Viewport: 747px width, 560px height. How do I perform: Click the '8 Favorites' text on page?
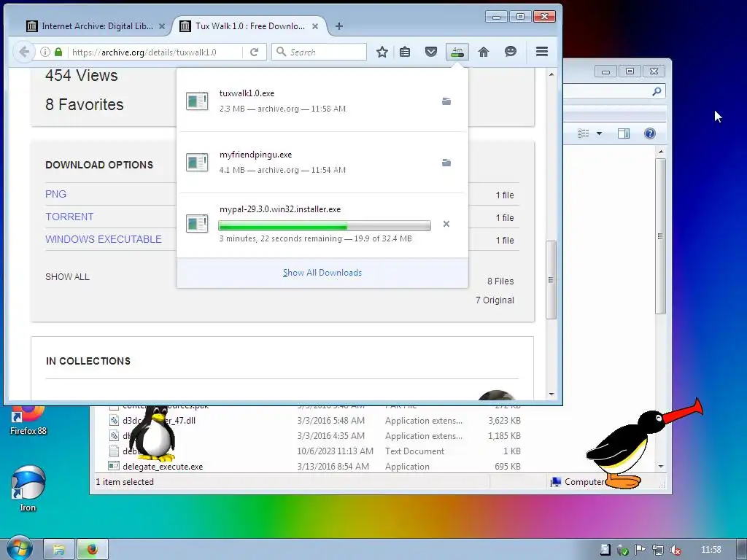click(x=85, y=105)
